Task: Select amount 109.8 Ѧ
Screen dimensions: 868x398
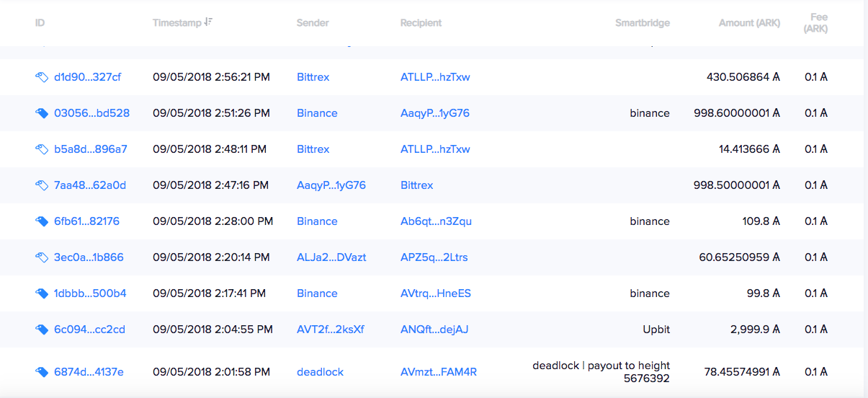Action: [x=761, y=221]
